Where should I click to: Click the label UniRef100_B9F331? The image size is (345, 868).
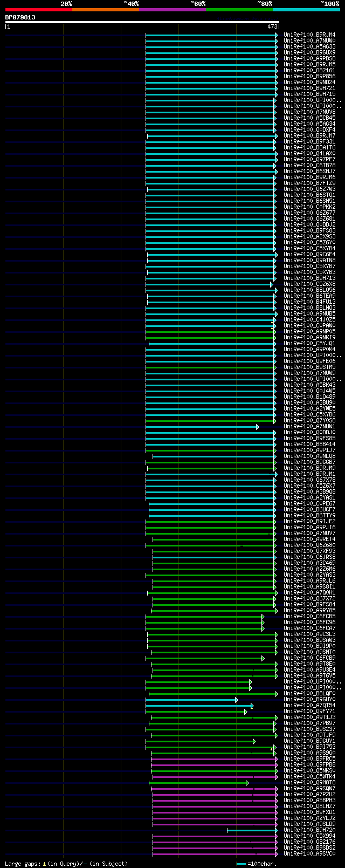pos(309,142)
